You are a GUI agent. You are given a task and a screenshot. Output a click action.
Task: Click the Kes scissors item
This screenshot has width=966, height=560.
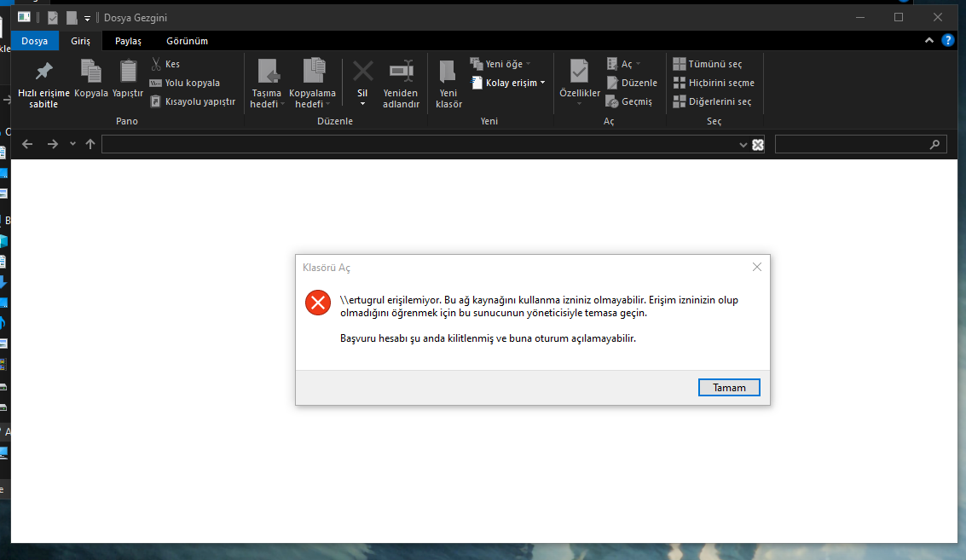[x=165, y=64]
